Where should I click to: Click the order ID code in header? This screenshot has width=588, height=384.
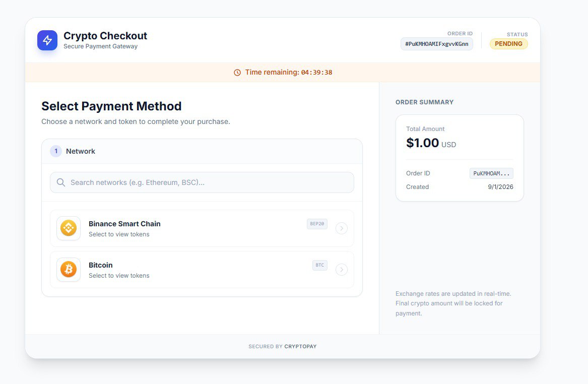pos(436,44)
